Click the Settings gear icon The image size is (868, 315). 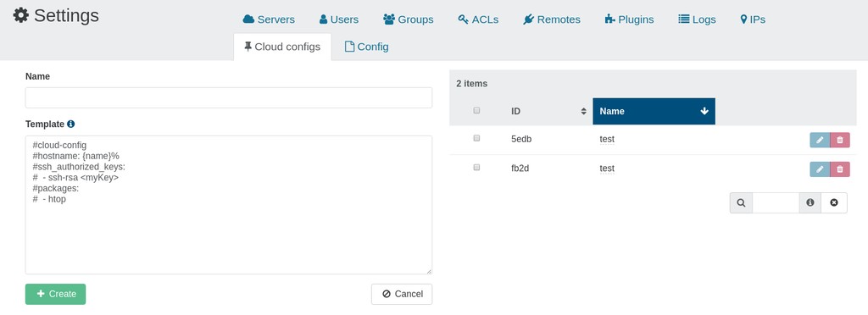[x=21, y=15]
